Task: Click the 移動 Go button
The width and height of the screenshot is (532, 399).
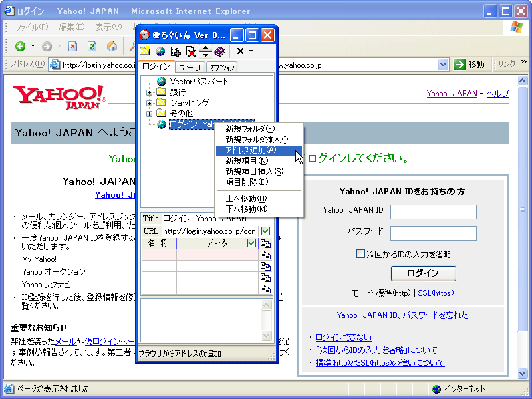Action: point(469,65)
